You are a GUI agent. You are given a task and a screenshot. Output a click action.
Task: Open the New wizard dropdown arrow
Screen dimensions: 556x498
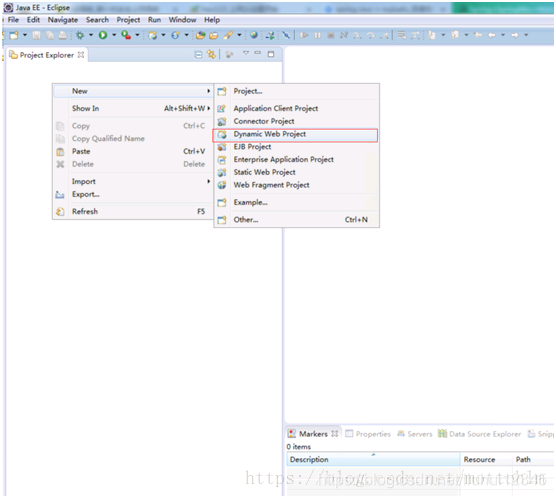click(25, 35)
